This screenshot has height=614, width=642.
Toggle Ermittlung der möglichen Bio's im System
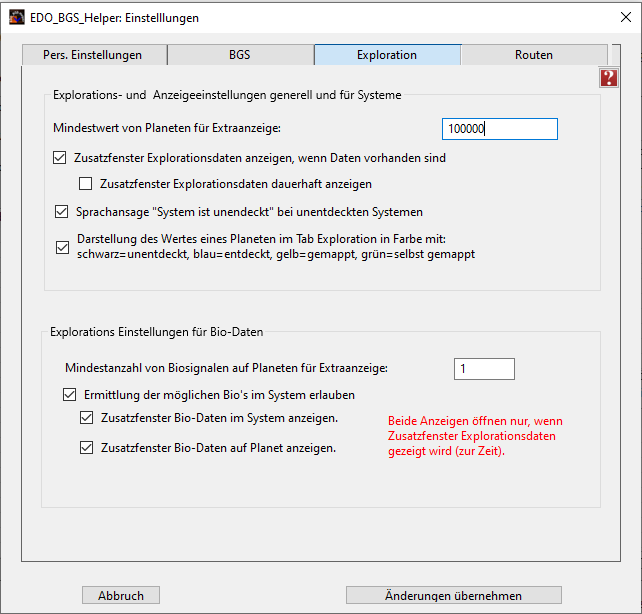(x=70, y=395)
